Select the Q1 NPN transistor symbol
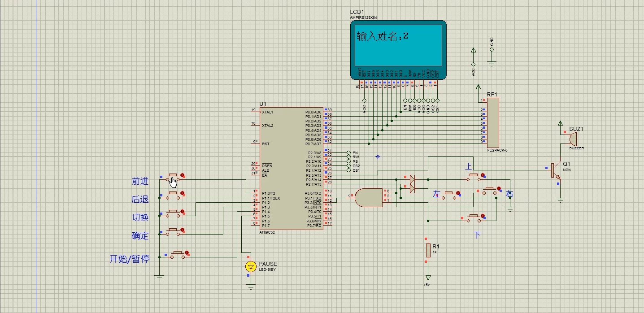644x313 pixels. (x=556, y=171)
